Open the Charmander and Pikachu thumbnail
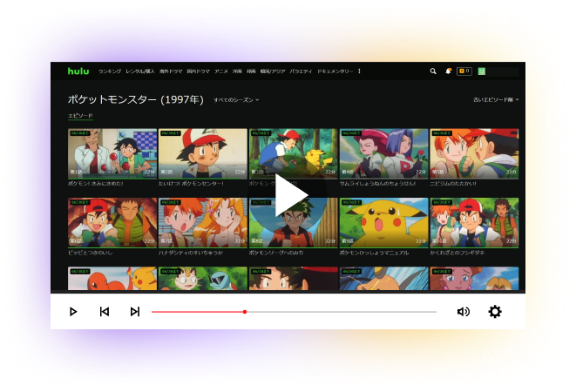The width and height of the screenshot is (576, 392). (x=112, y=279)
